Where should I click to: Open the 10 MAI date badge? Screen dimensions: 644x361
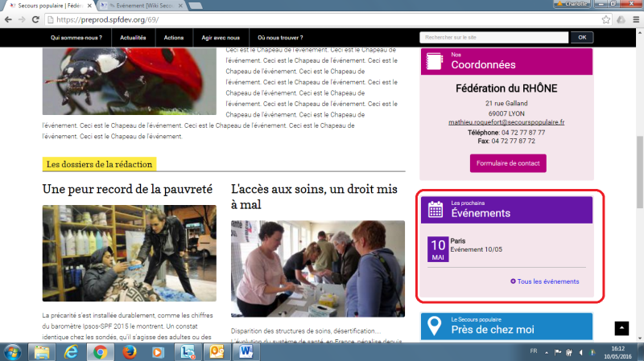[x=438, y=249]
